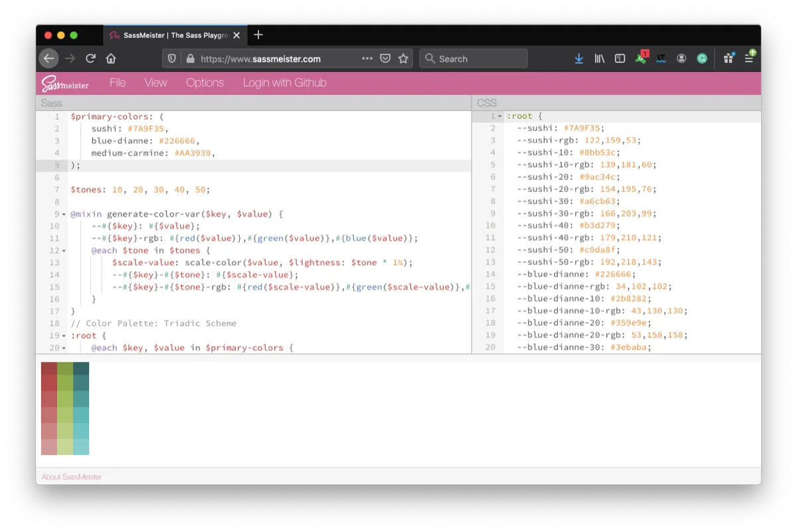The height and width of the screenshot is (532, 797).
Task: Click the Sass panel header
Action: click(x=254, y=103)
